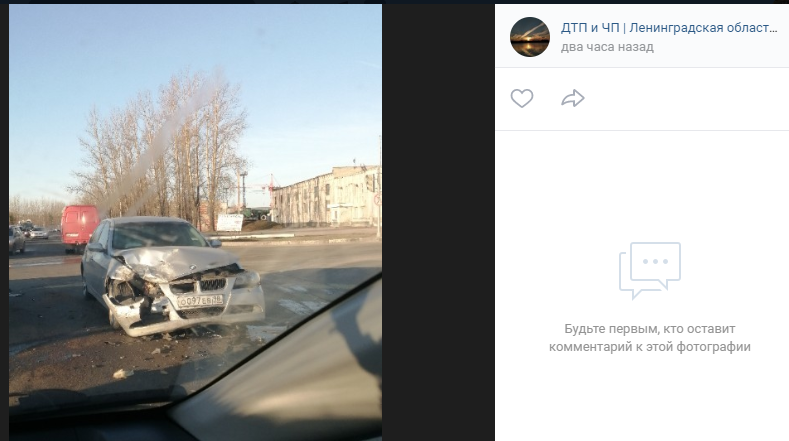789x441 pixels.
Task: Click the empty-comments speech bubble icon
Action: tap(650, 270)
